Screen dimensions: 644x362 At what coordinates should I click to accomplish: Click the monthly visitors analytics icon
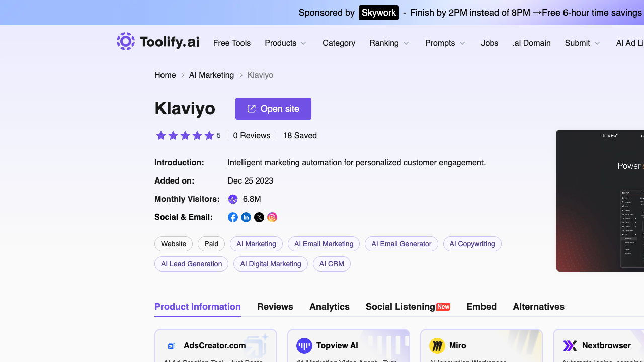click(233, 199)
